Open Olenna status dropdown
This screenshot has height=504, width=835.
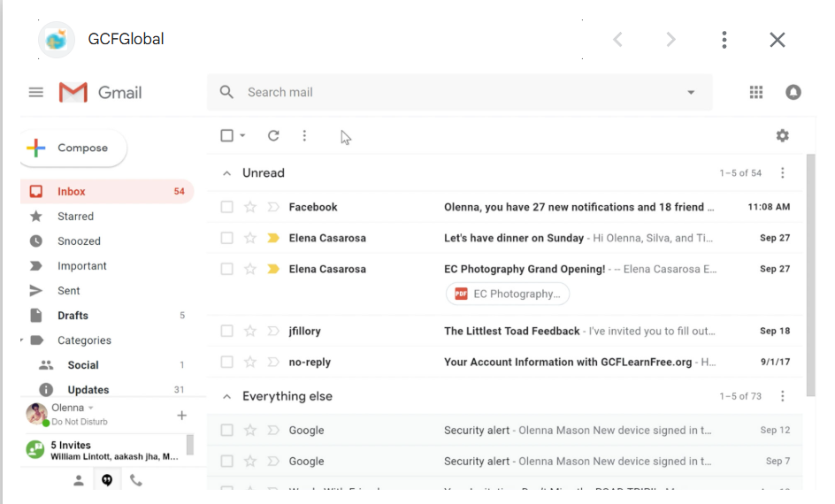click(91, 408)
